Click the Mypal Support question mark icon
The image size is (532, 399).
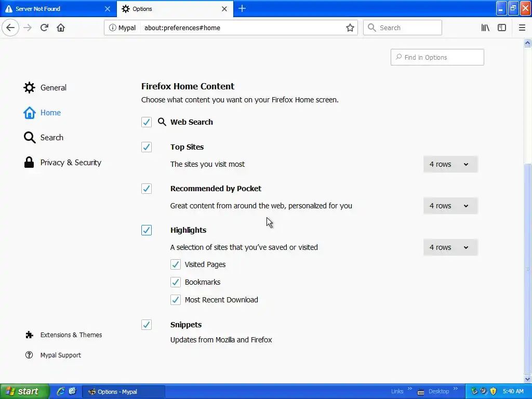tap(29, 355)
